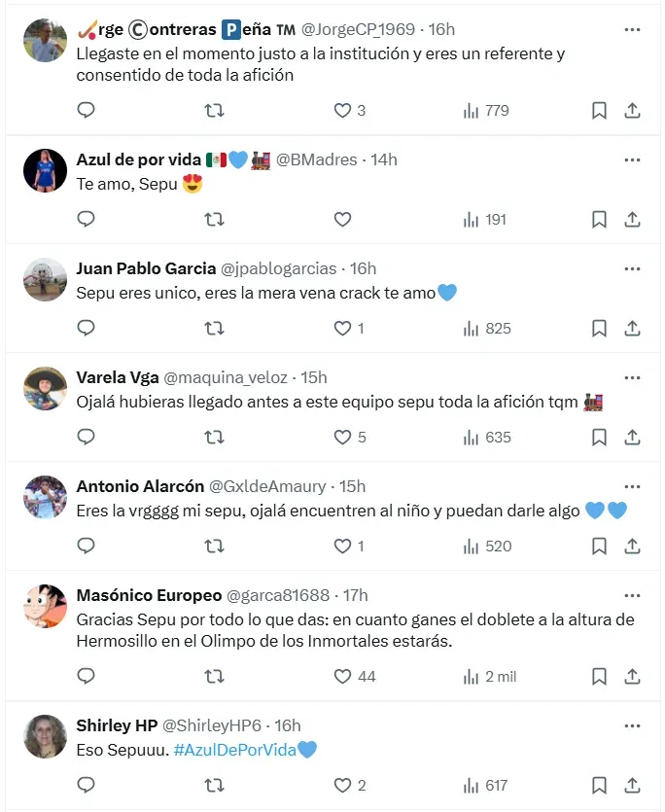Open Varela Vga's profile name
Viewport: 665px width, 812px height.
pyautogui.click(x=117, y=377)
